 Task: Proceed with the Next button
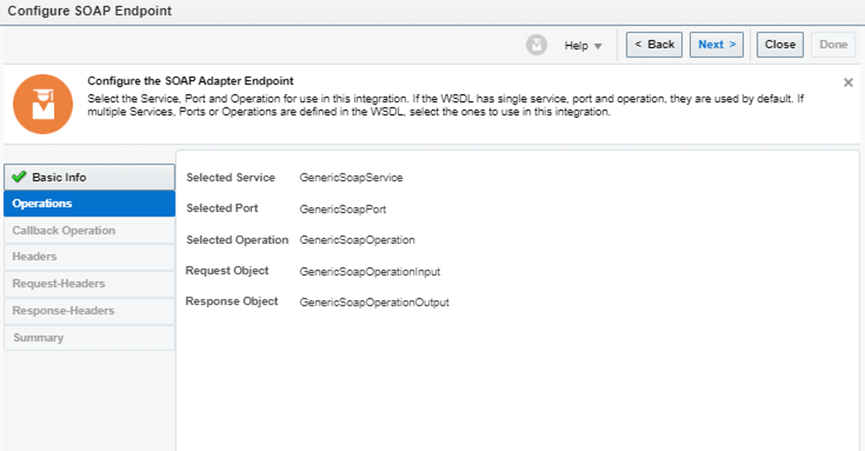[717, 45]
